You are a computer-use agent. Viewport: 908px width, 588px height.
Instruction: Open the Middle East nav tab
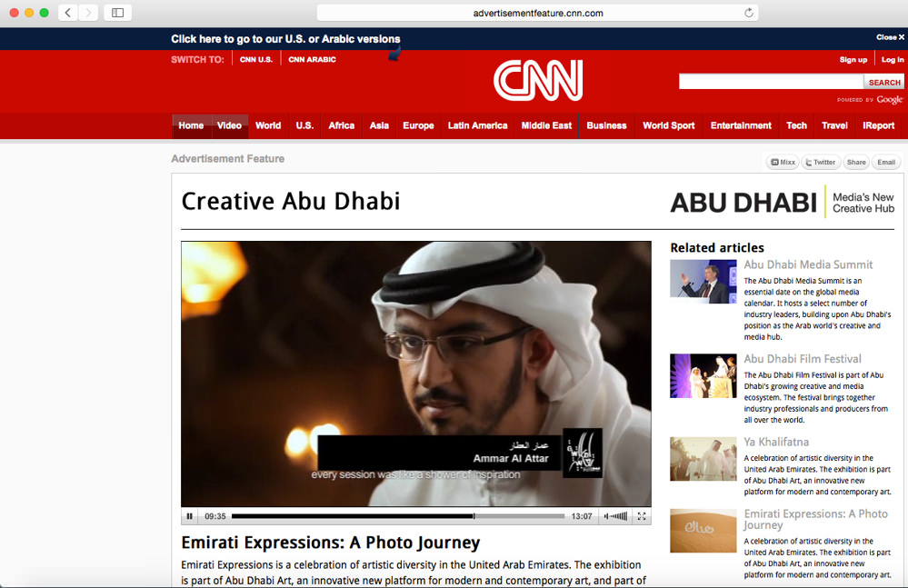tap(546, 125)
